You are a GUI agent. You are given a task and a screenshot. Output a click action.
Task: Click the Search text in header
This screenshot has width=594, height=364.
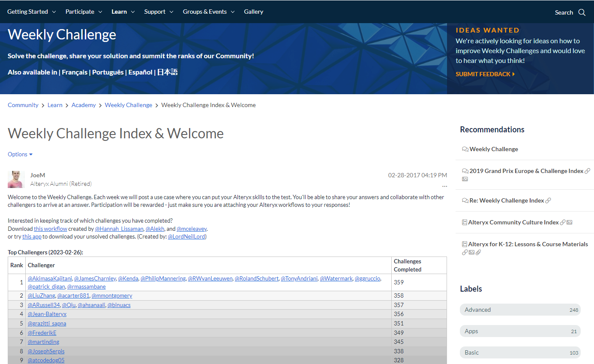coord(564,12)
